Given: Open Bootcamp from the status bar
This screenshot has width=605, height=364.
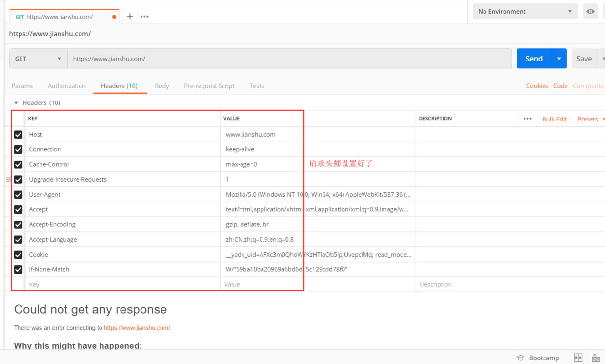Looking at the screenshot, I should pos(538,358).
